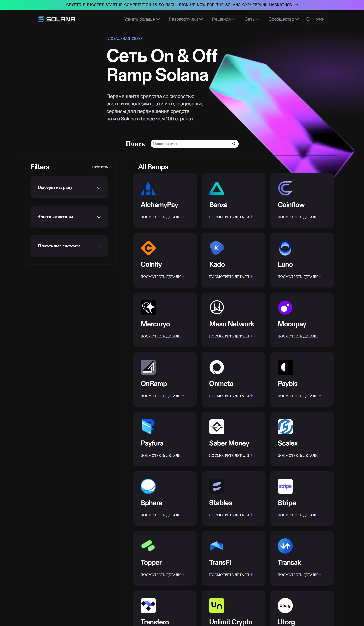Click the Solana Cypherpunk Hackathon banner
364x626 pixels.
click(182, 5)
